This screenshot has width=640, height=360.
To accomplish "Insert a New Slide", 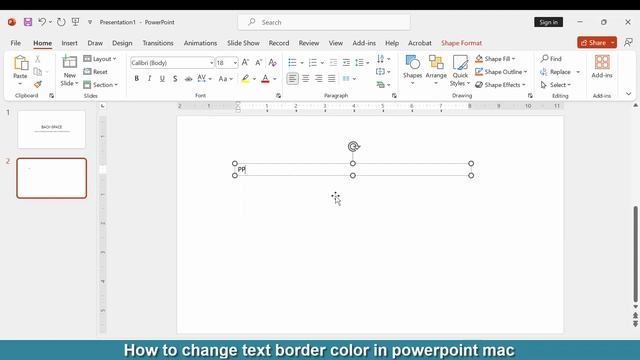I will (69, 71).
